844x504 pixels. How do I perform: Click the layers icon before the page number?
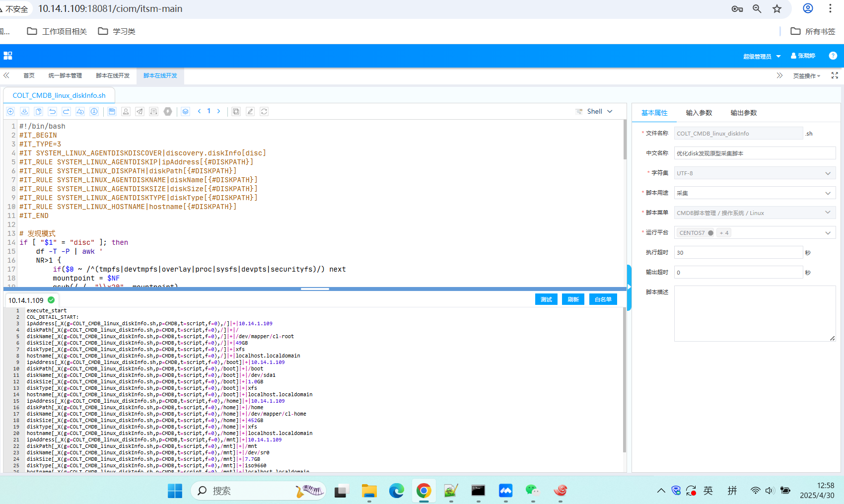pos(185,111)
